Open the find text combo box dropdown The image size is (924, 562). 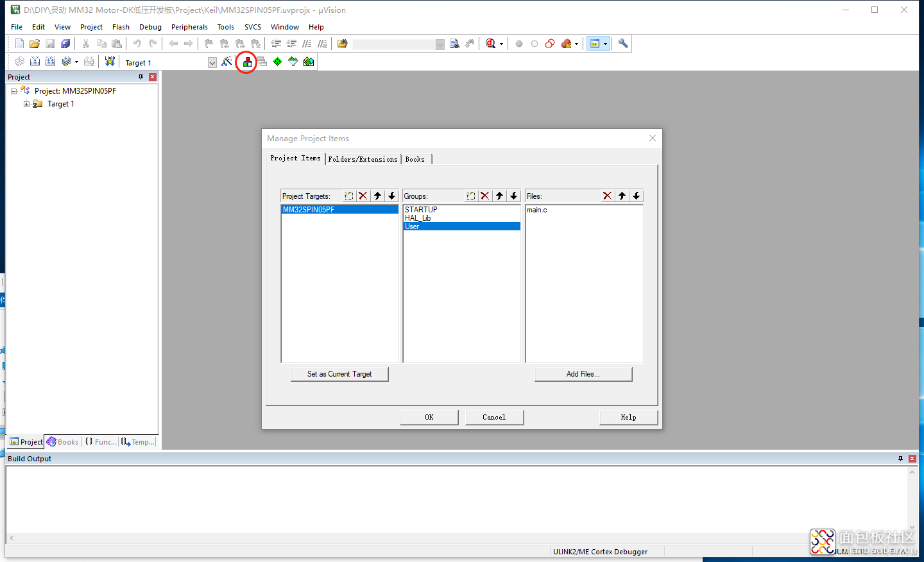[x=440, y=44]
